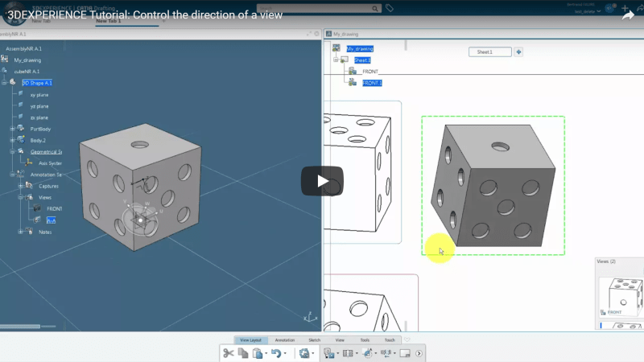Open the Undo history dropdown arrow
Viewport: 644px width, 362px height.
tap(285, 353)
